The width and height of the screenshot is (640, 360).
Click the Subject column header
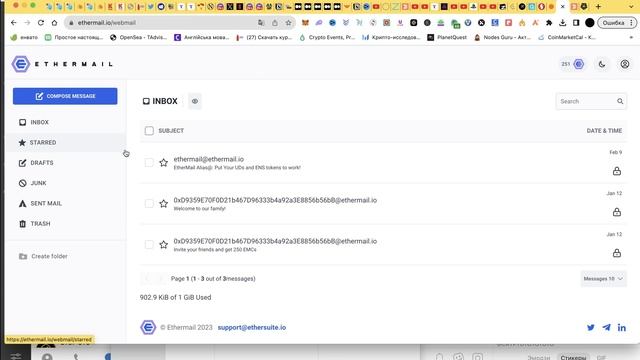pos(171,131)
